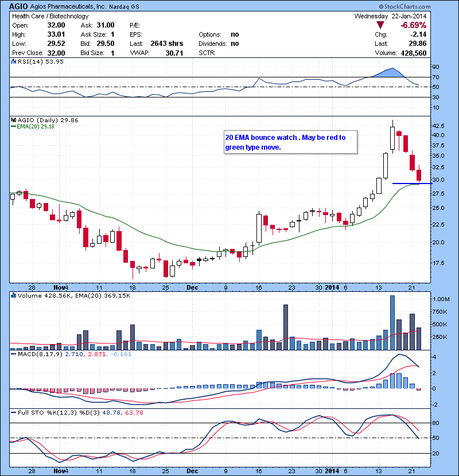Click the Volume 428.56K, EMA(20) 369.15K legend
The height and width of the screenshot is (476, 459).
74,296
